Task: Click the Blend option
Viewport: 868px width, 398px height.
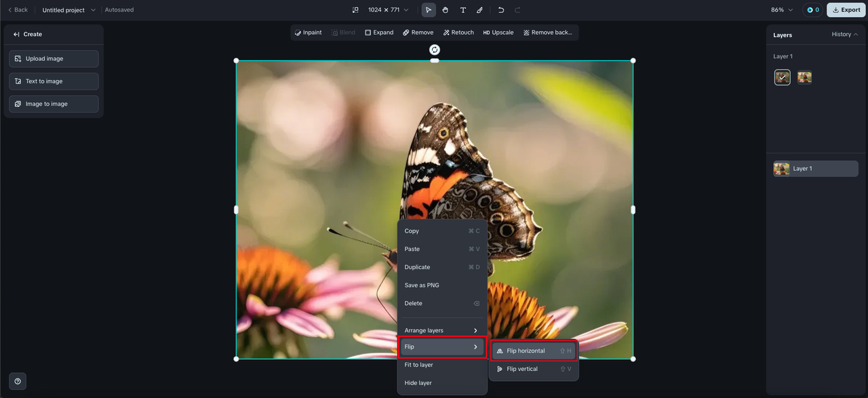Action: (344, 33)
